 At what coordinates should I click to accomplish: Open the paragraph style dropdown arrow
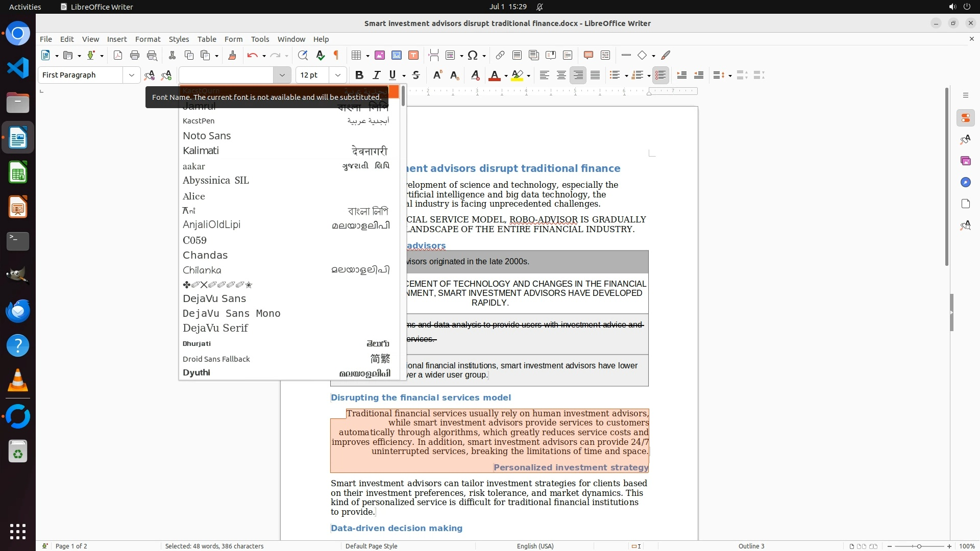131,75
